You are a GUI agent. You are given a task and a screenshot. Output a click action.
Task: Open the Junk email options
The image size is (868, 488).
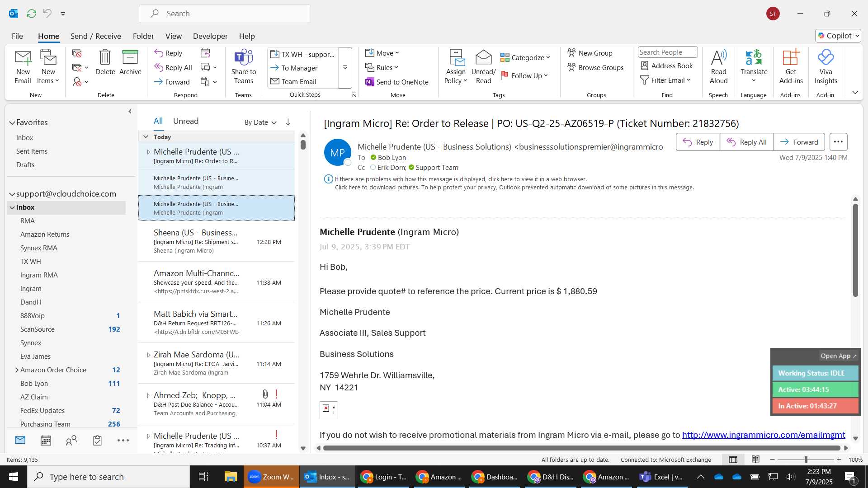click(80, 82)
